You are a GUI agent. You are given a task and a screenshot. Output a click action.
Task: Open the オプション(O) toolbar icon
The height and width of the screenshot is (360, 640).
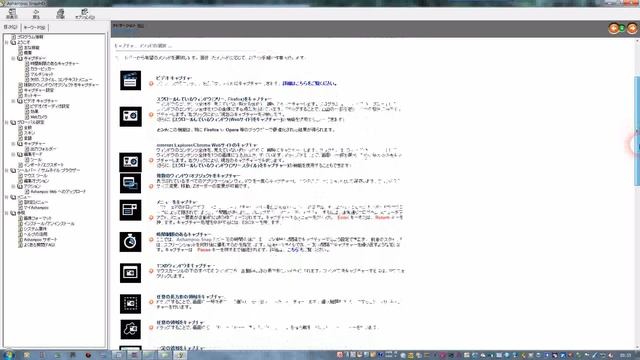tap(85, 13)
